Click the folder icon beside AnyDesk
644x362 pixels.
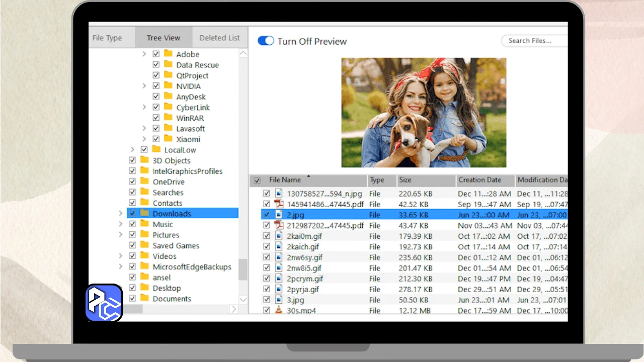coord(168,97)
